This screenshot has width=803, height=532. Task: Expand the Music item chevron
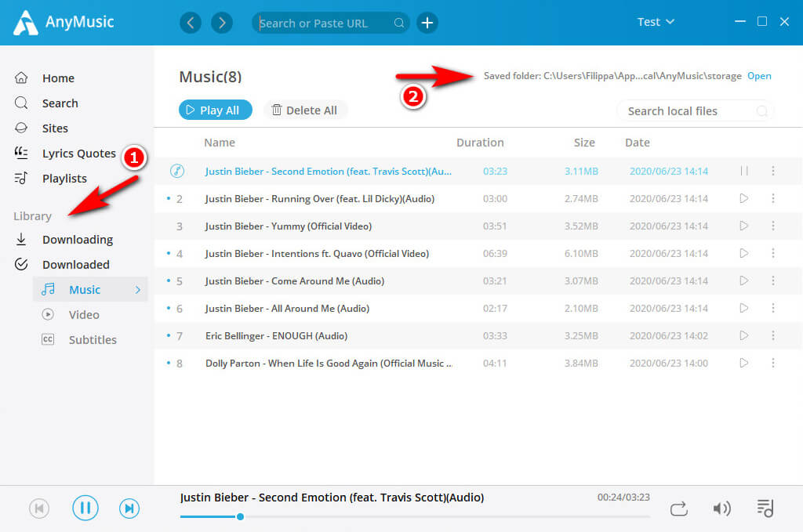138,290
